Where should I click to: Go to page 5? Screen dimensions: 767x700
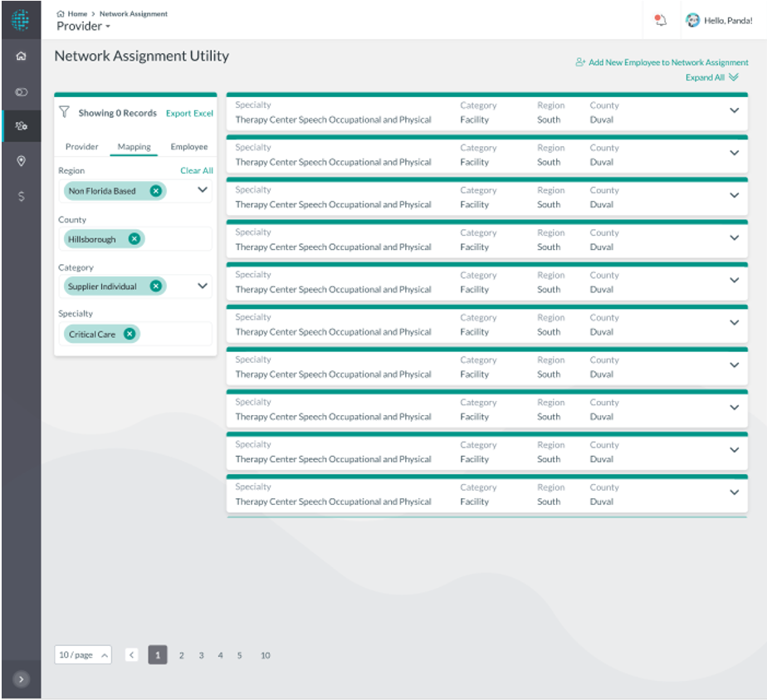point(240,655)
